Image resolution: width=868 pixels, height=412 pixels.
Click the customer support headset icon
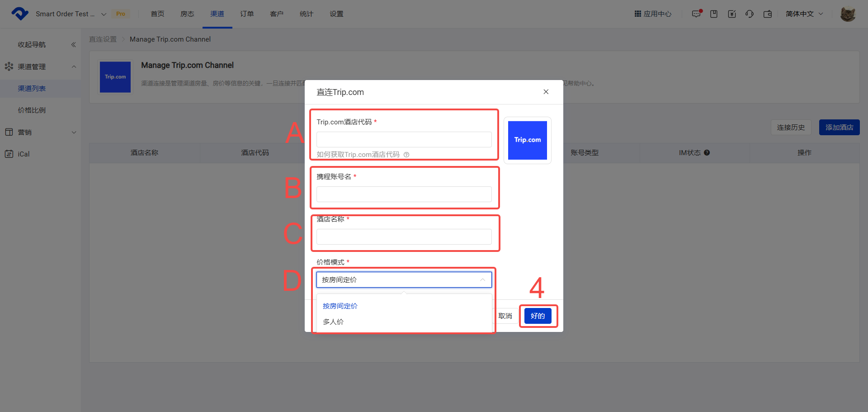(750, 14)
